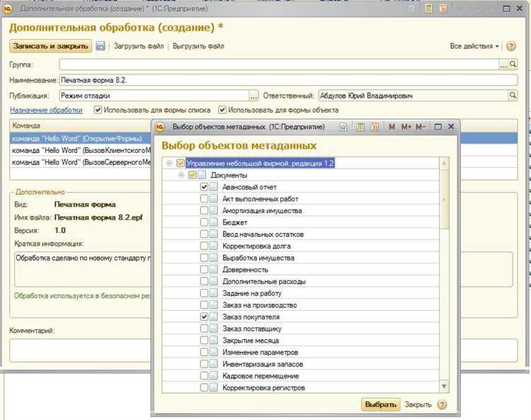Click the M- button in dialog title
The image size is (531, 420).
(x=421, y=127)
